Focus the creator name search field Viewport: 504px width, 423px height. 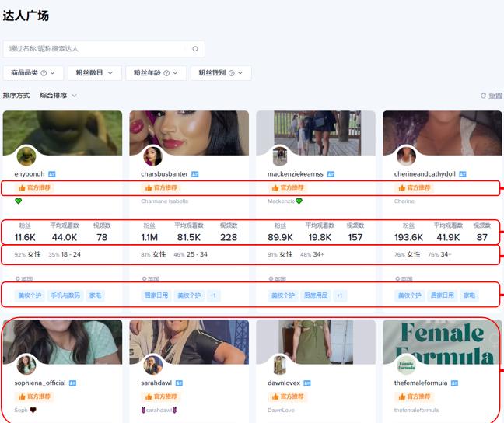coord(103,49)
